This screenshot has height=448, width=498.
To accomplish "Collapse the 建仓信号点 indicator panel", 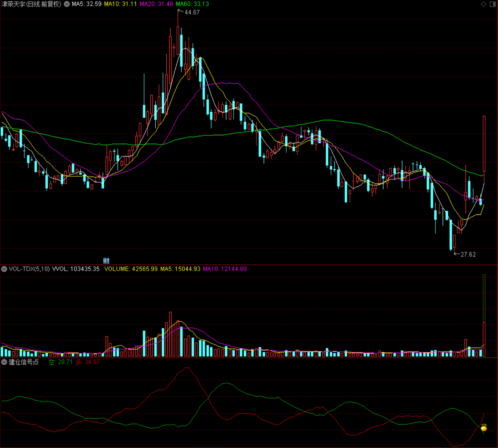I will tap(4, 362).
